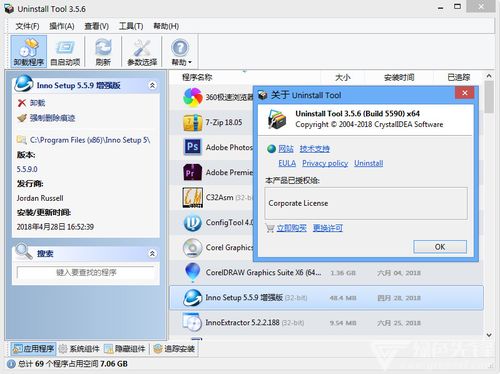This screenshot has width=500, height=374.
Task: Switch to the 应用程序 applications tab
Action: pos(33,349)
